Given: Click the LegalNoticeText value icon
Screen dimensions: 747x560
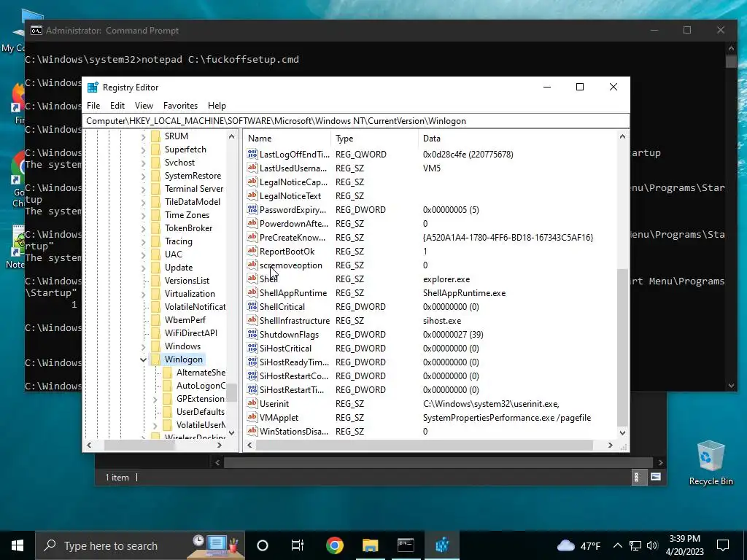Looking at the screenshot, I should coord(252,195).
